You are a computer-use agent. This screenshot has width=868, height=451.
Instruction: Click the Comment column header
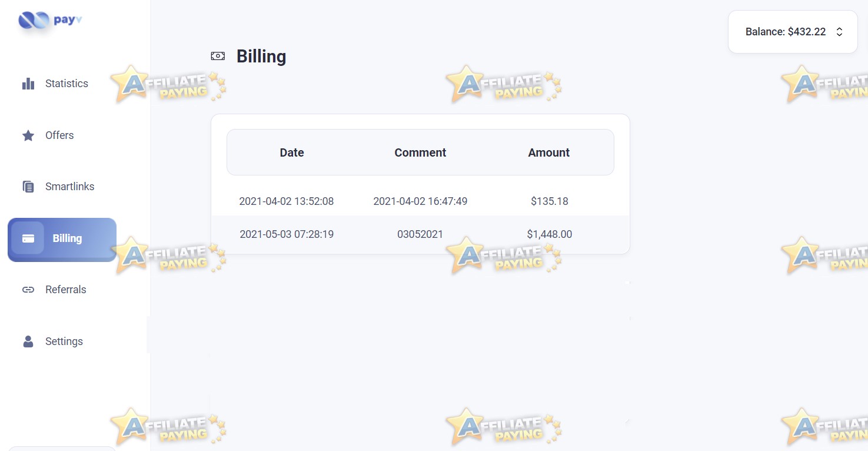click(420, 152)
